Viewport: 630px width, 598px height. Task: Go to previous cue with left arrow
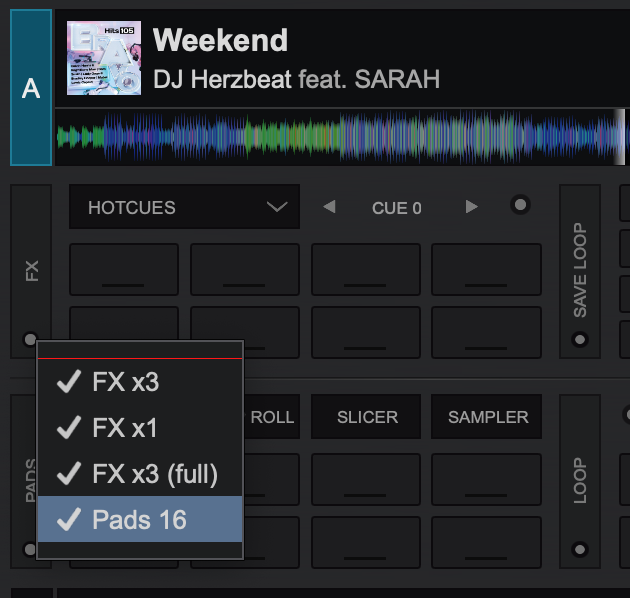pyautogui.click(x=329, y=208)
